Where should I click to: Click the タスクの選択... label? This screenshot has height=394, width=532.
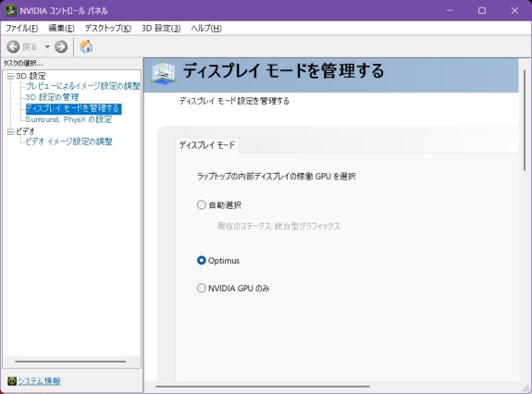(23, 64)
